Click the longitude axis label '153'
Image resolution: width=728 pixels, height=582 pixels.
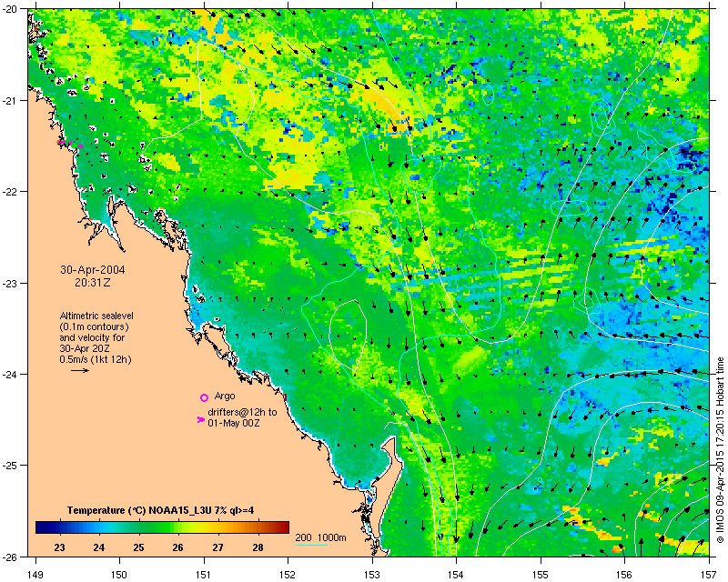[x=372, y=575]
